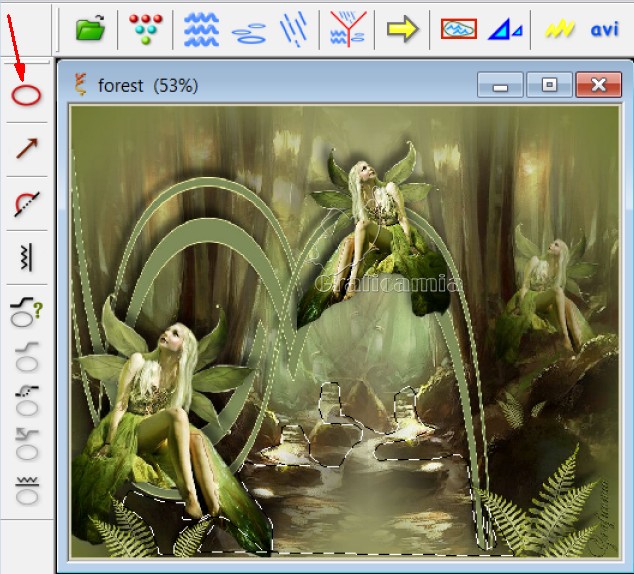Image resolution: width=634 pixels, height=574 pixels.
Task: Select the brown arrow direction tool
Action: (27, 148)
